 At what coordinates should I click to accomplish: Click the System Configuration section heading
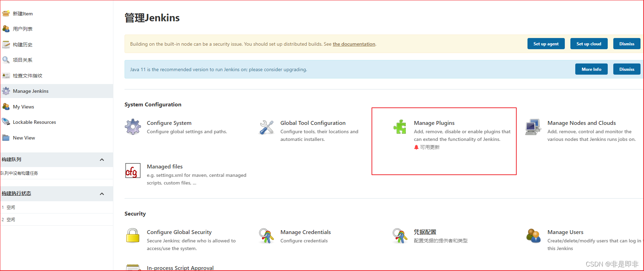[x=153, y=104]
